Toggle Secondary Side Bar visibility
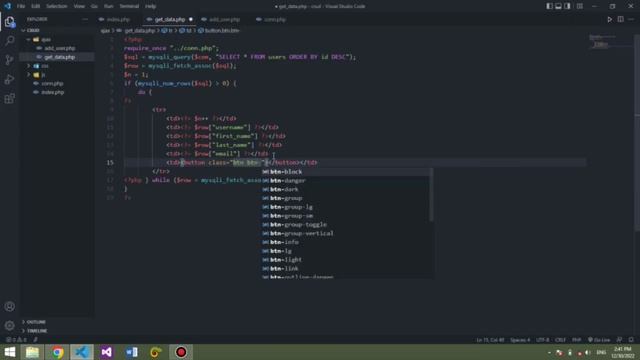 (x=567, y=6)
